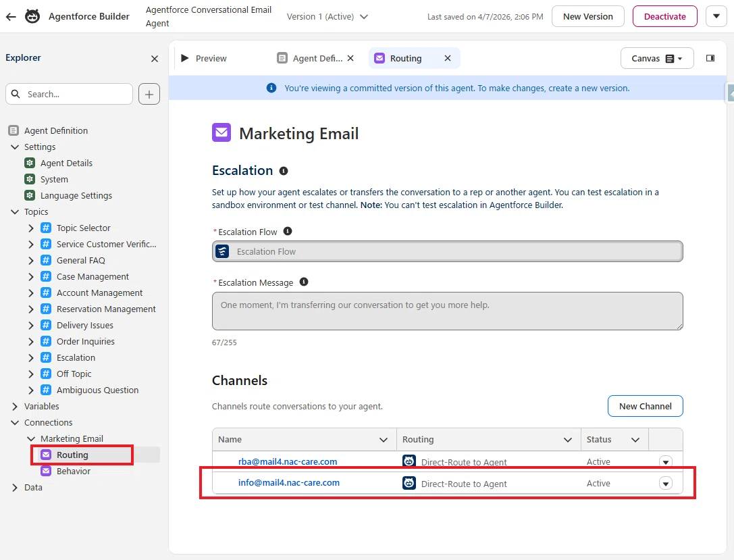Image resolution: width=734 pixels, height=560 pixels.
Task: Click the Off Topic hash icon
Action: click(46, 374)
